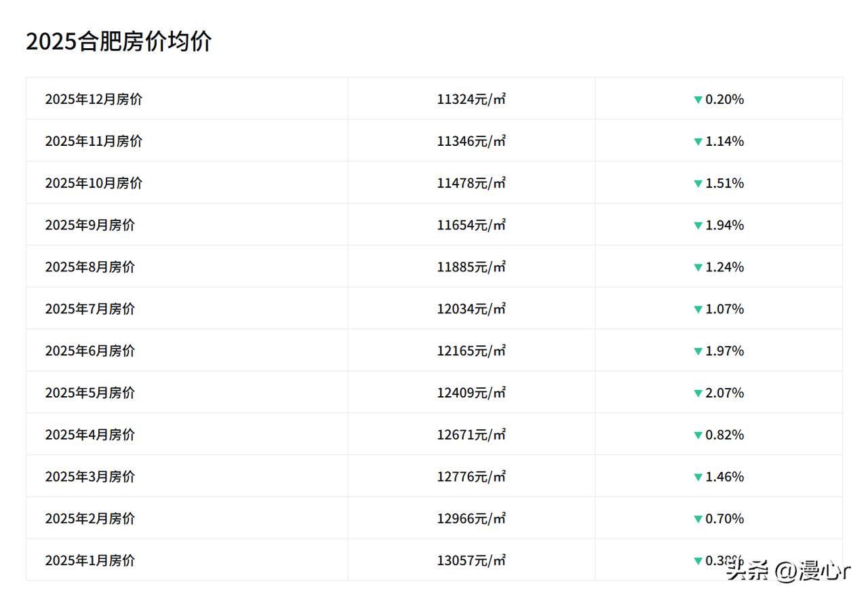Open the 2025年12月房价 row link
This screenshot has width=868, height=599.
[x=94, y=99]
